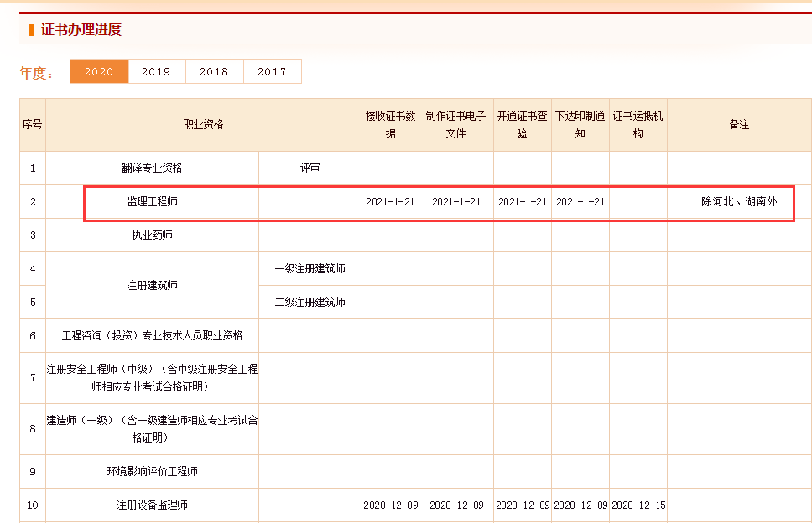
Task: Select the 环境影响评价工程师 entry
Action: coord(152,471)
